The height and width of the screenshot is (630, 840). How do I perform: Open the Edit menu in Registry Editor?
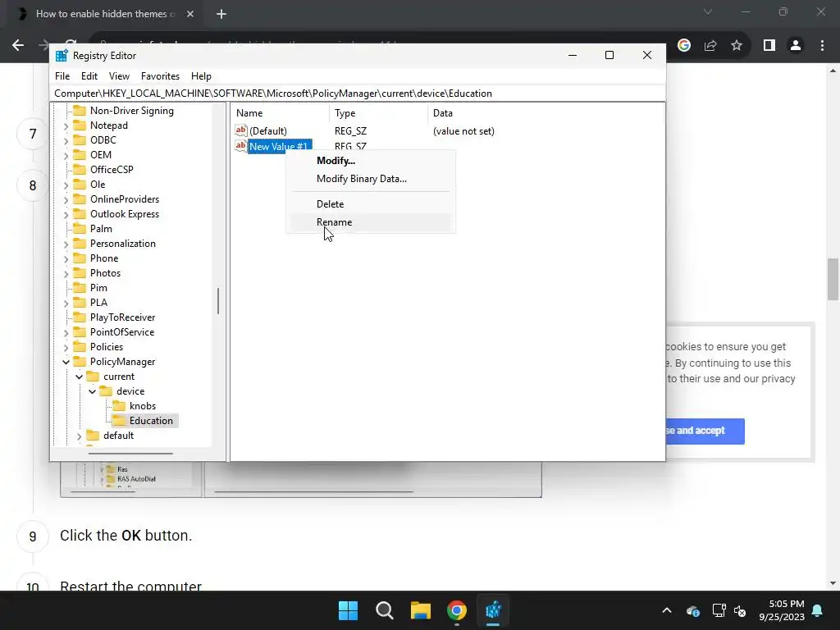pyautogui.click(x=89, y=76)
